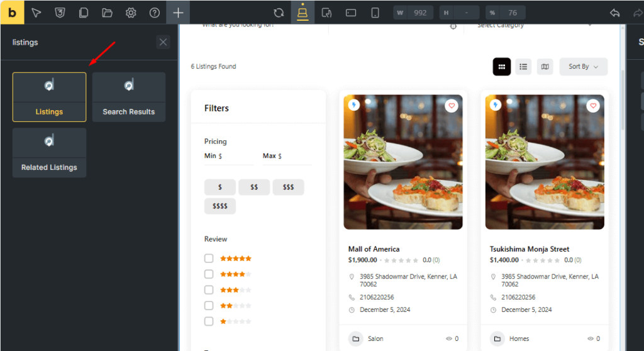Click the Mall of America food thumbnail

click(x=403, y=162)
